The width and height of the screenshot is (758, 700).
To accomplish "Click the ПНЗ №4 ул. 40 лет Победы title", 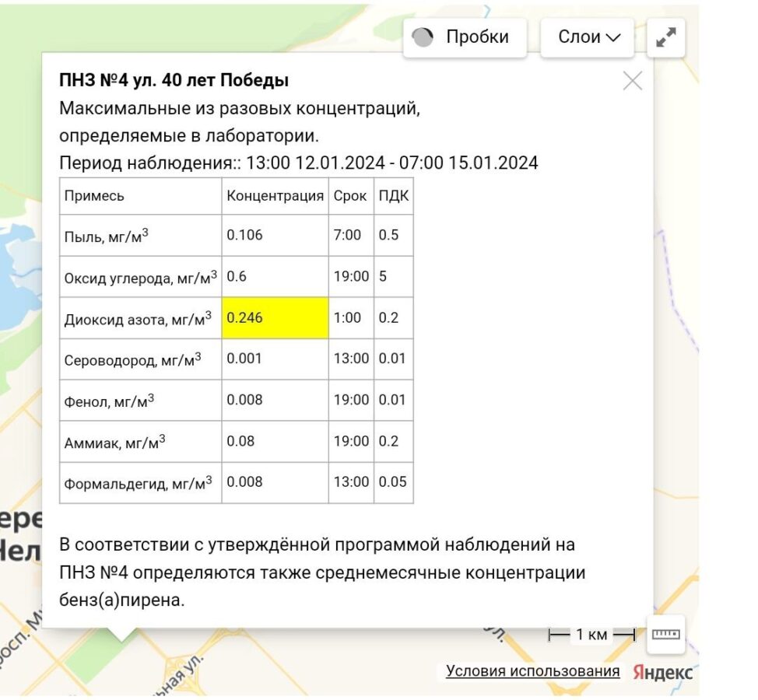I will click(174, 80).
